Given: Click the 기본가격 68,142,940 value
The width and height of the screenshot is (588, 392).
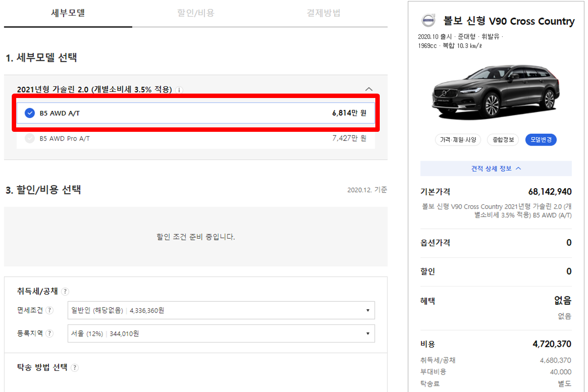Looking at the screenshot, I should pos(550,192).
